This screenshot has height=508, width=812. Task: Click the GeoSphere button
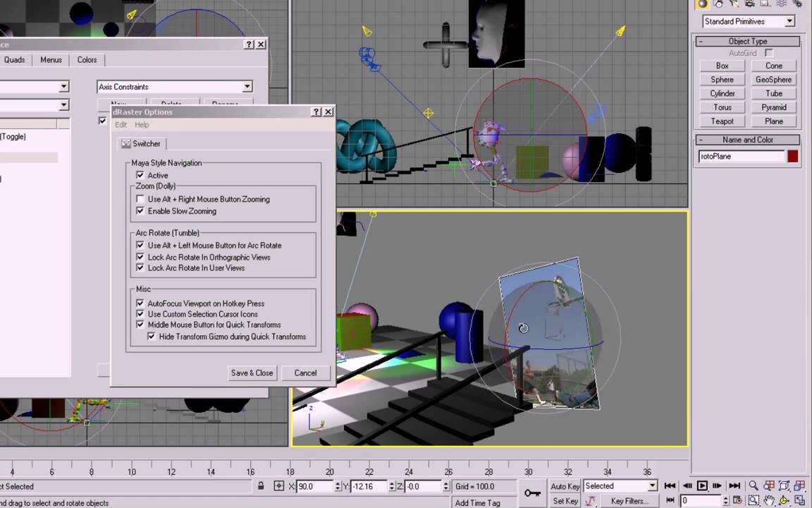(x=773, y=80)
